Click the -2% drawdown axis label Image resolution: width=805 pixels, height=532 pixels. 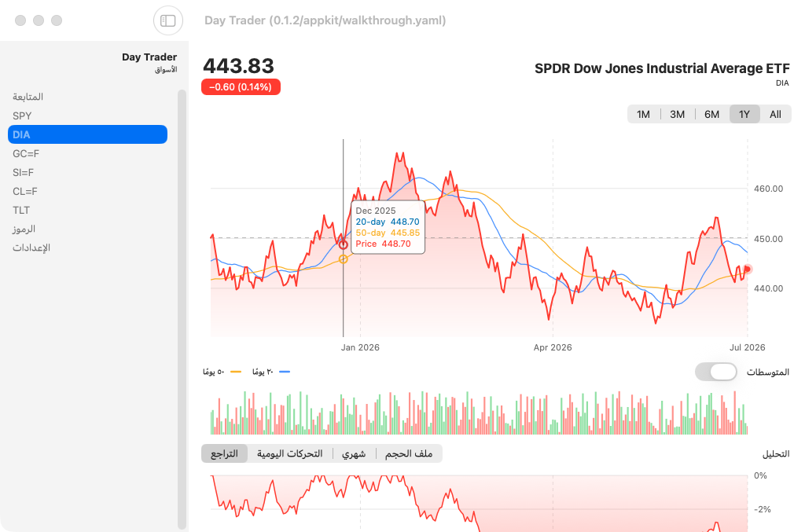tap(763, 509)
